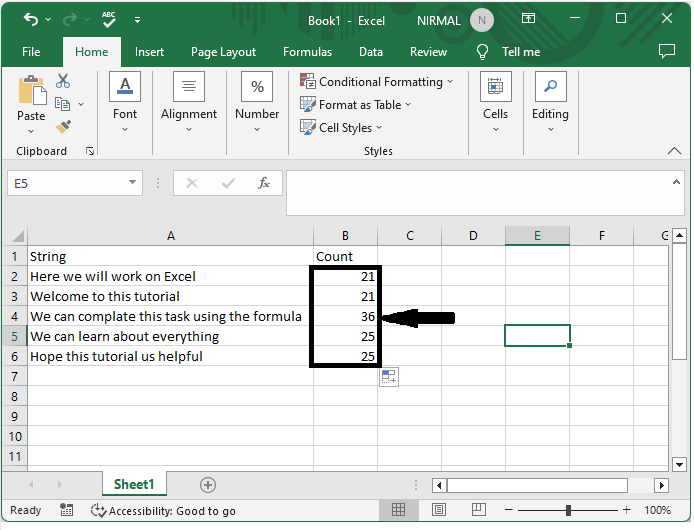Click cell 'Welcome to this tutorial'
The image size is (694, 530).
170,296
